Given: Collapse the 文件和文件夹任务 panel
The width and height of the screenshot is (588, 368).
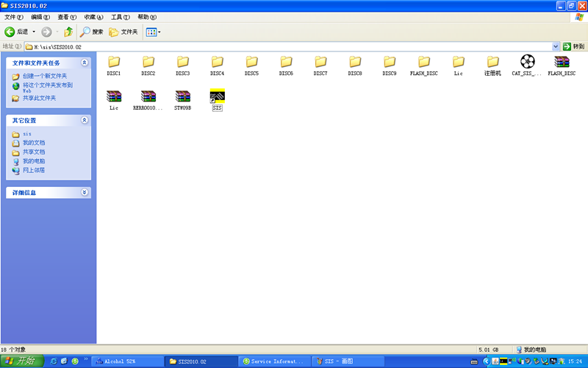Looking at the screenshot, I should [85, 63].
